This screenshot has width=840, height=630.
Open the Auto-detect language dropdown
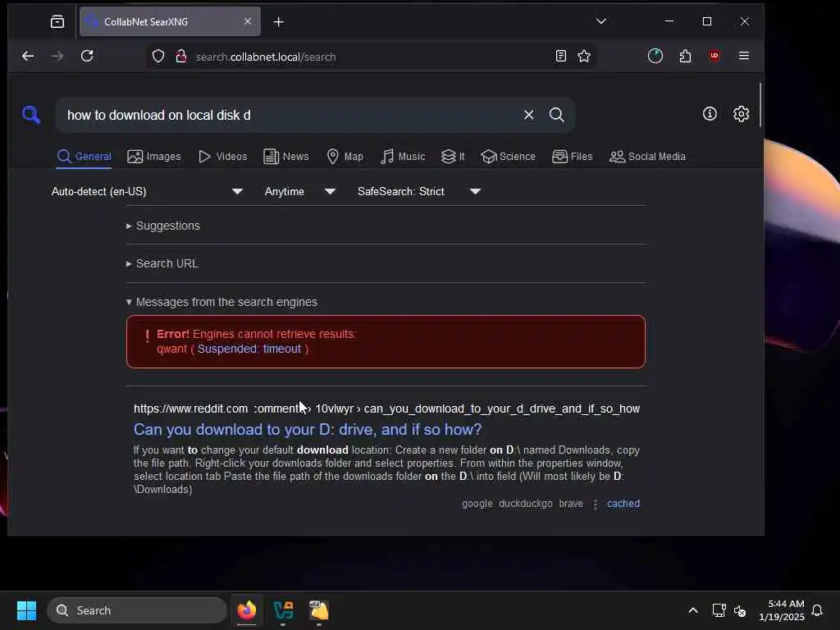pos(147,191)
